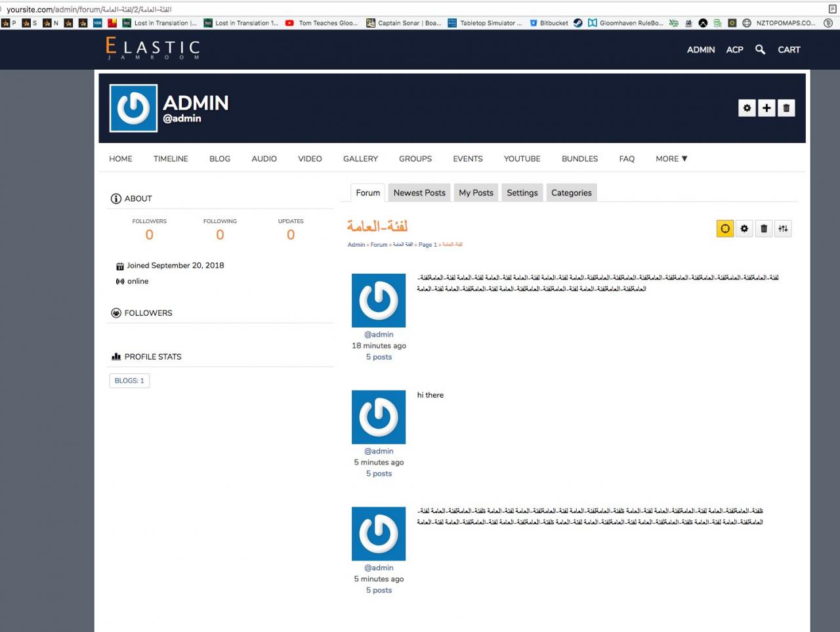840x632 pixels.
Task: Click the UPDATES count zero
Action: tap(291, 235)
